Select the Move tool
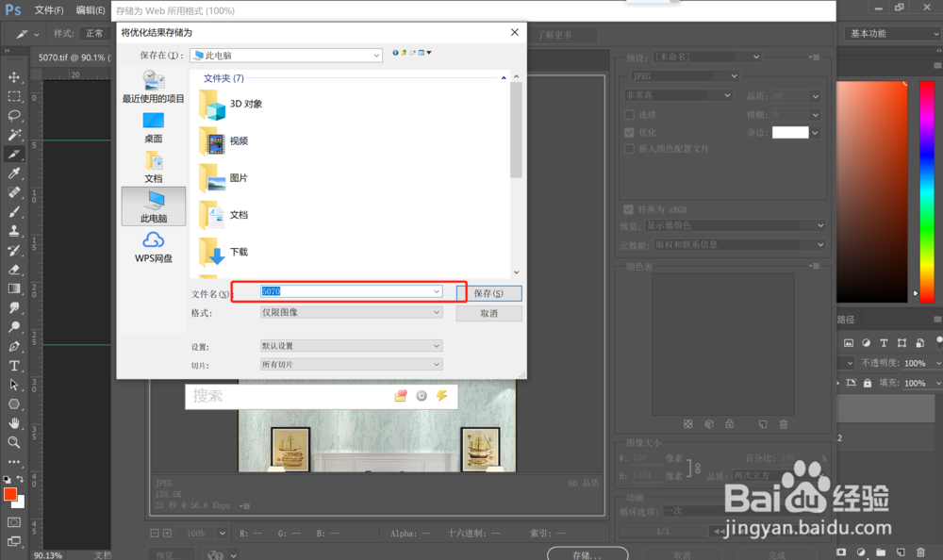Image resolution: width=943 pixels, height=560 pixels. (14, 77)
